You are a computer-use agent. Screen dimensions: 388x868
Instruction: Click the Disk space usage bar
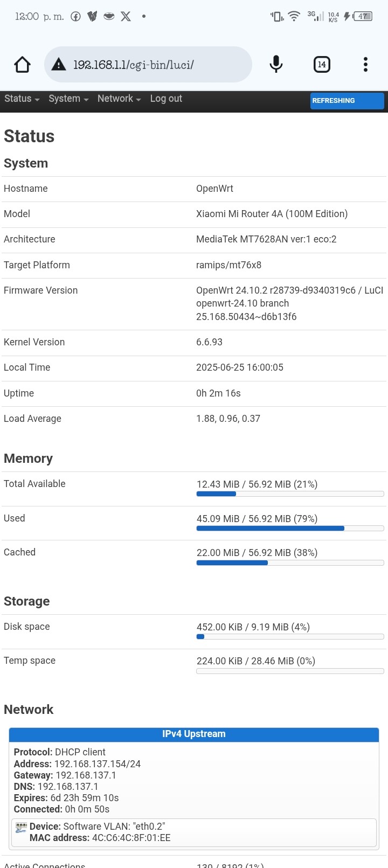point(290,637)
